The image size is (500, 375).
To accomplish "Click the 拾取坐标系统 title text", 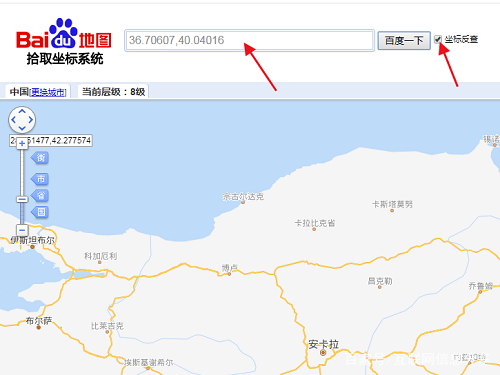I will click(65, 59).
